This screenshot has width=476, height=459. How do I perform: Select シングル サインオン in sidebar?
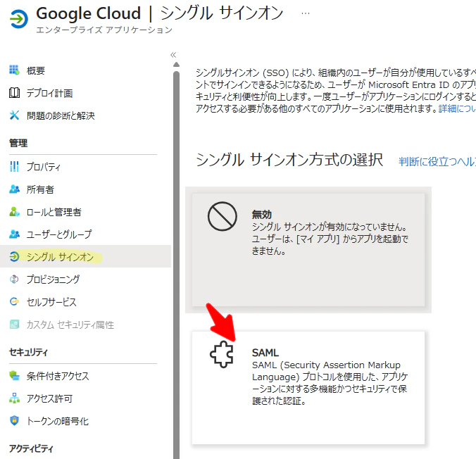pyautogui.click(x=85, y=256)
